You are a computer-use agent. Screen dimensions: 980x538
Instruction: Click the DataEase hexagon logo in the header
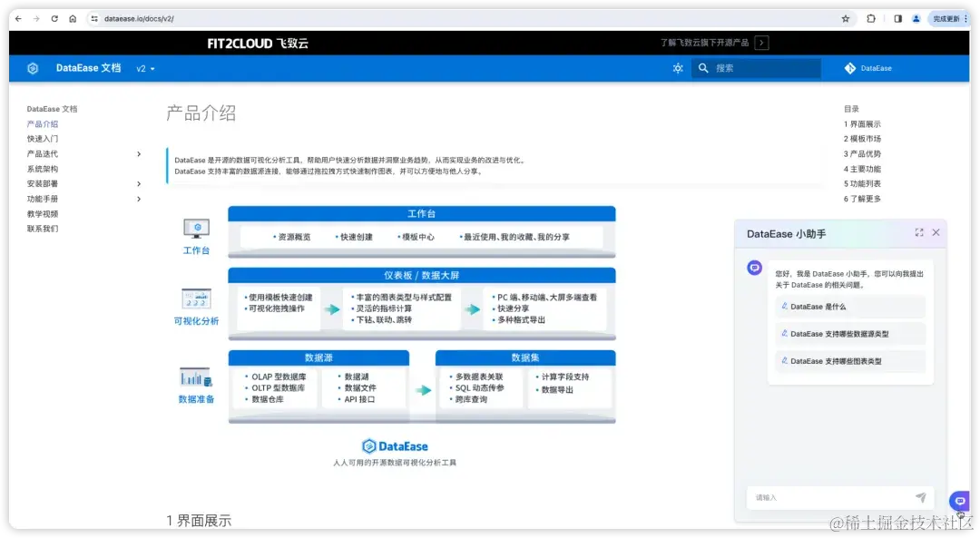point(33,68)
